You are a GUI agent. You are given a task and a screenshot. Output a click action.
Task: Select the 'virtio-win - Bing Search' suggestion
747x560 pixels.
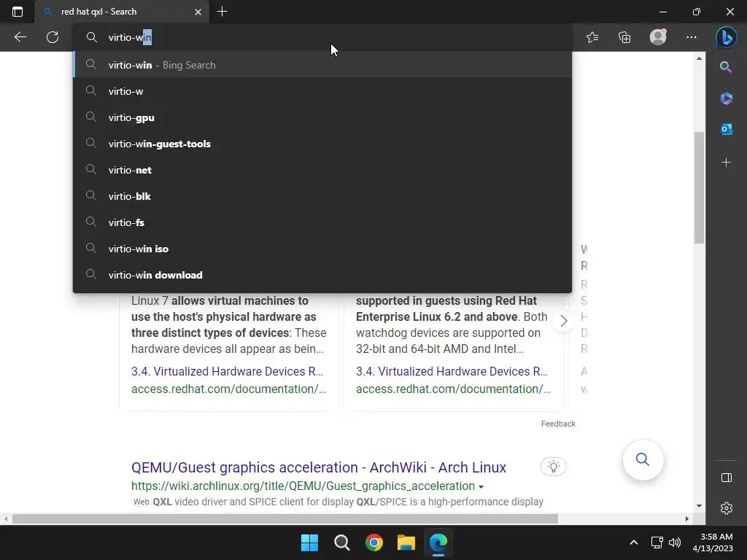tap(322, 65)
